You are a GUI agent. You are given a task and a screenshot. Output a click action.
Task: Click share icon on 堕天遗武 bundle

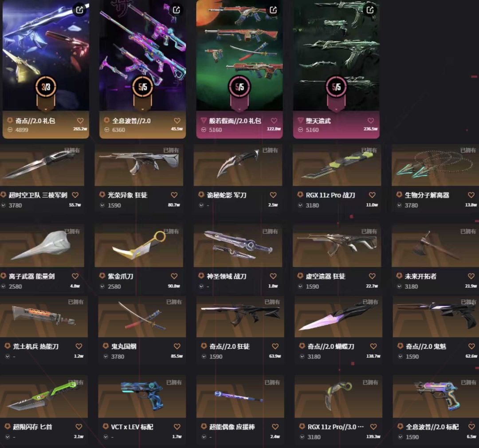tap(370, 10)
